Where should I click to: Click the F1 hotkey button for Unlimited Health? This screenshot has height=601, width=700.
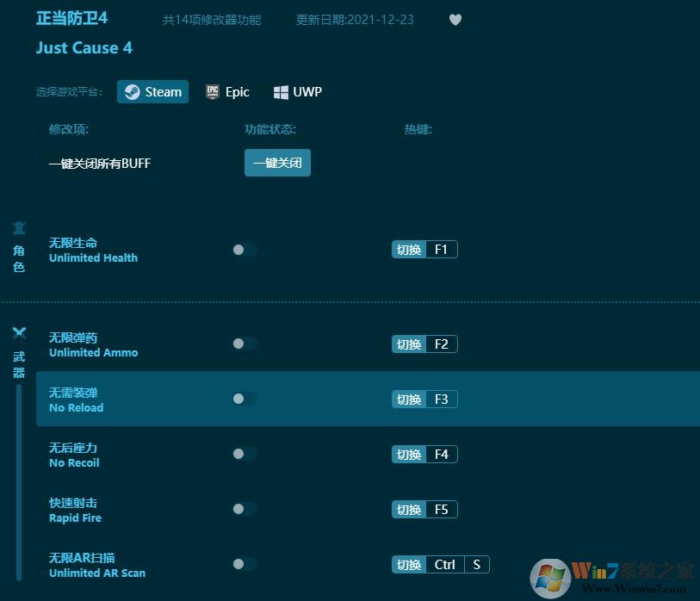pos(441,250)
